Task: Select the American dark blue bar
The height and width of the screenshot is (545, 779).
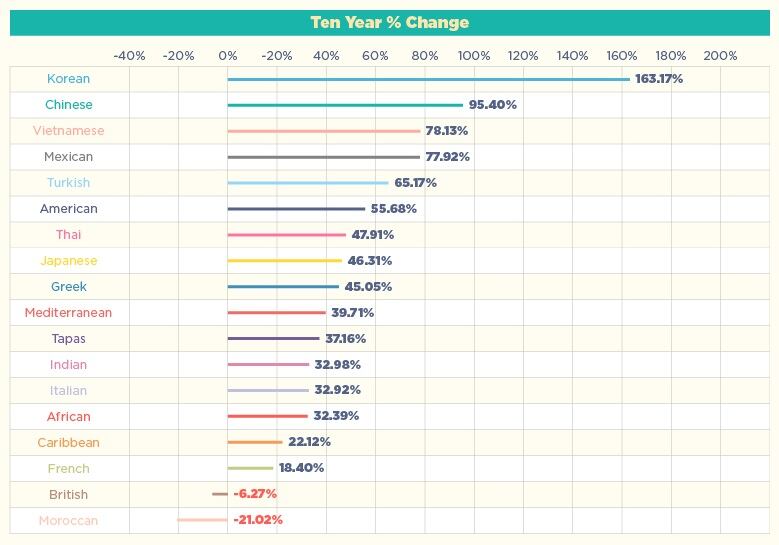Action: (x=296, y=209)
